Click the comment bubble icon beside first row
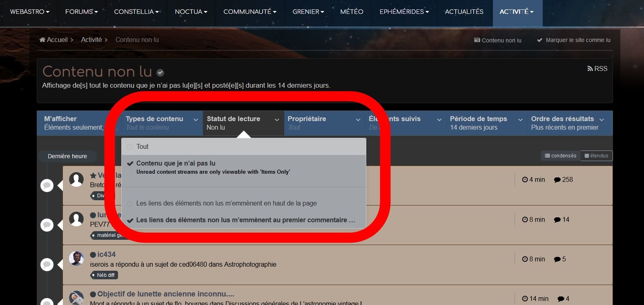Viewport: 644px width, 305px height. point(47,186)
